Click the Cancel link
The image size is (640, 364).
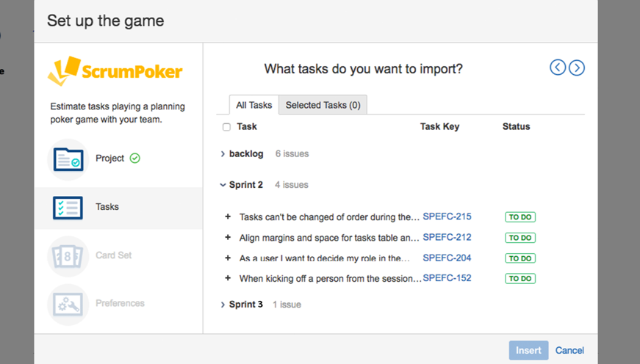[569, 351]
